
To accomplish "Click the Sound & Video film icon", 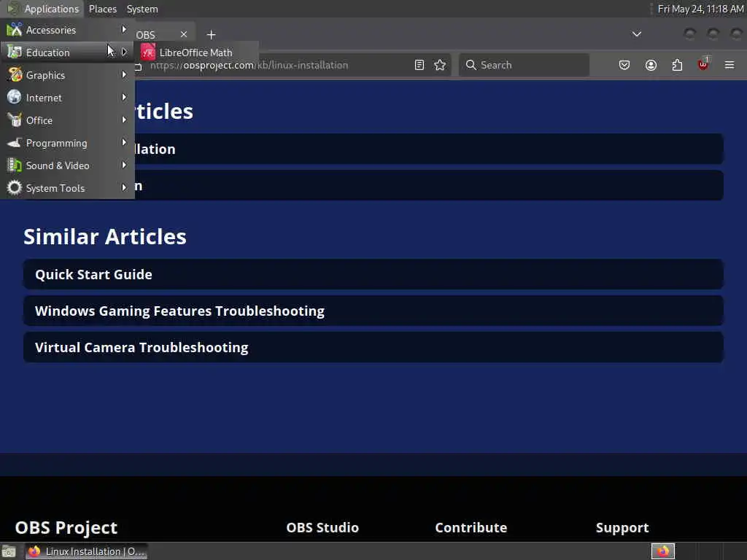I will click(15, 166).
